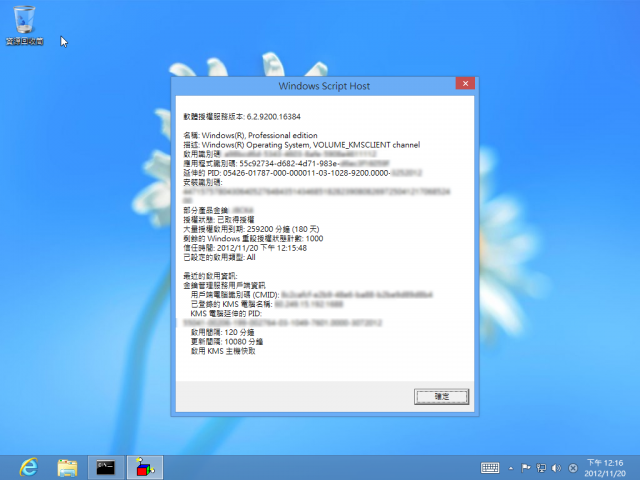Click the 'Windows(R), Professional edition' line

[250, 135]
